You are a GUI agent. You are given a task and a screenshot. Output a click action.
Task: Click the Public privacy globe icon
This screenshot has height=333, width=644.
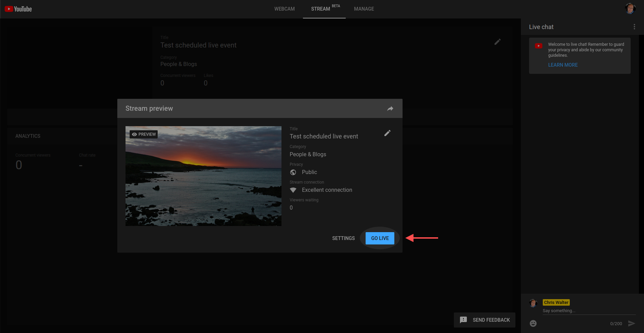(293, 172)
